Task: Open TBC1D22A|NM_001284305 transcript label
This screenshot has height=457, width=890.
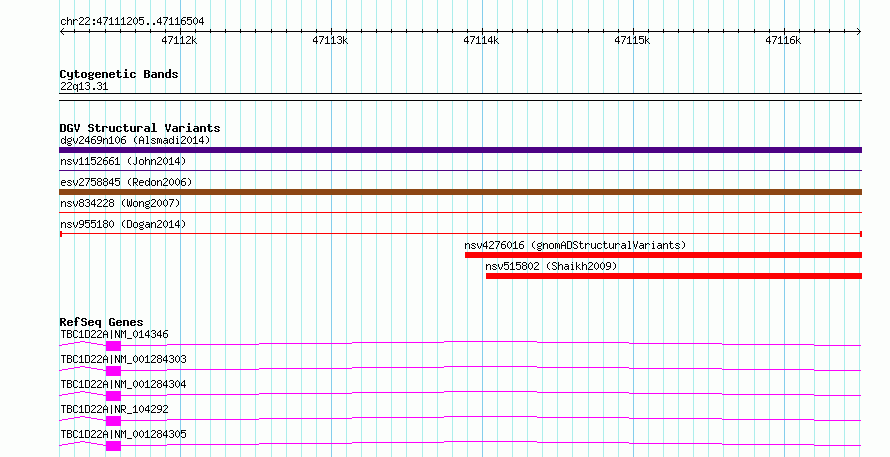Action: point(123,434)
